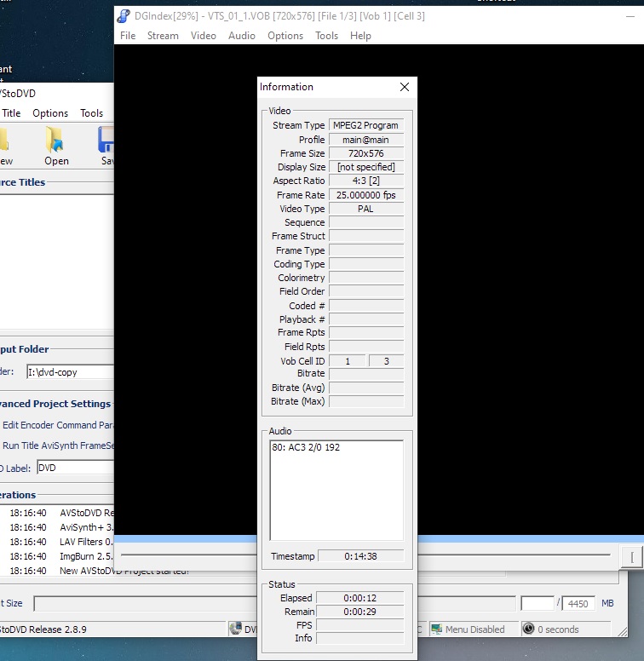
Task: Click the Aspect Ratio value 4:3 [2]
Action: [x=365, y=181]
